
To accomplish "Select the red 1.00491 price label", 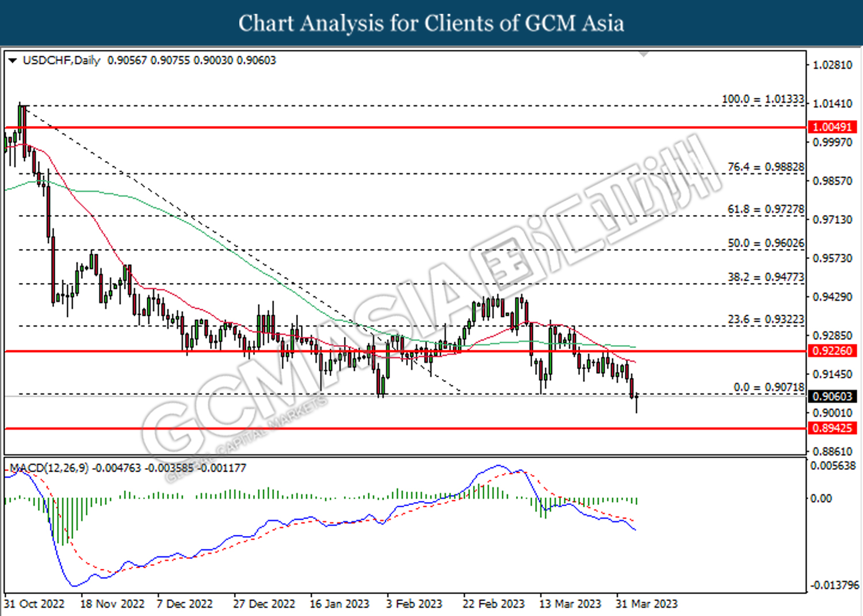I will 832,127.
